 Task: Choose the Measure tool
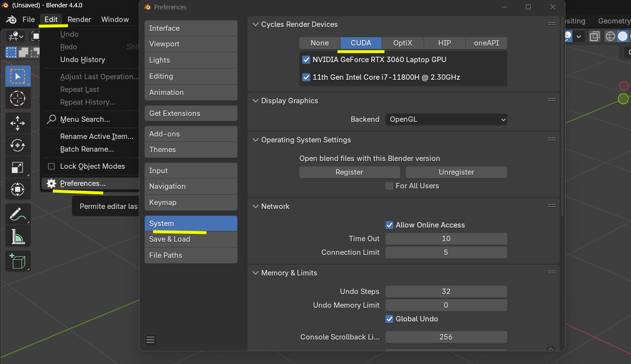[18, 237]
